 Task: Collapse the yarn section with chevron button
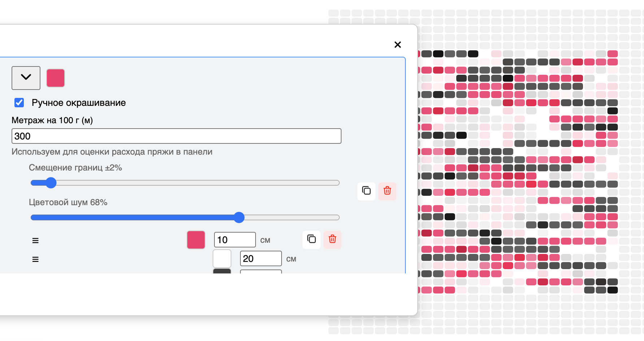click(26, 78)
